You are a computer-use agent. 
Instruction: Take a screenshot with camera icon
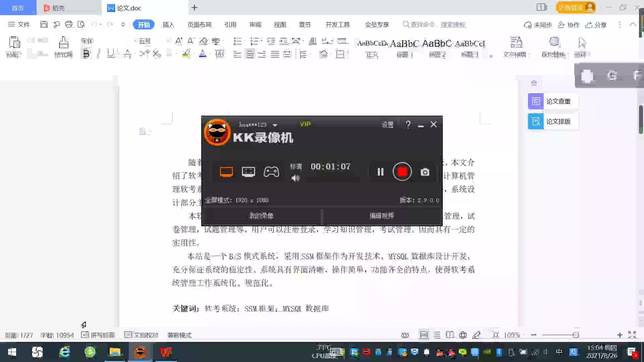point(425,172)
